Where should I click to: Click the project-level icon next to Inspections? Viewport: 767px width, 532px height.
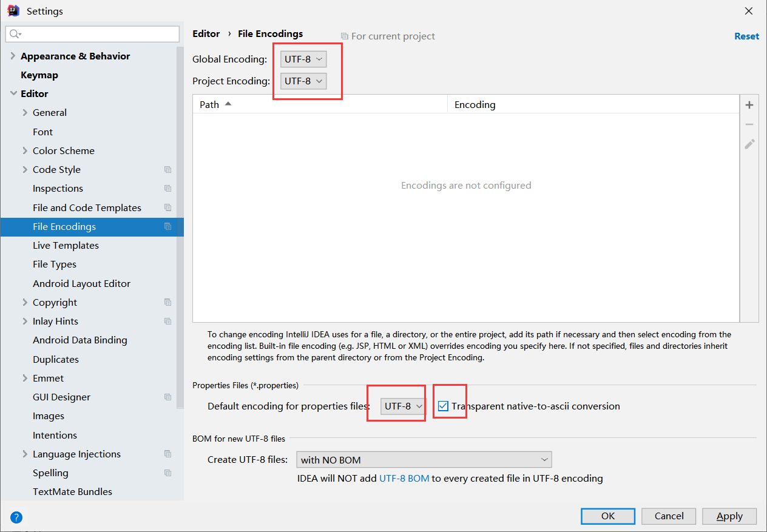point(168,189)
